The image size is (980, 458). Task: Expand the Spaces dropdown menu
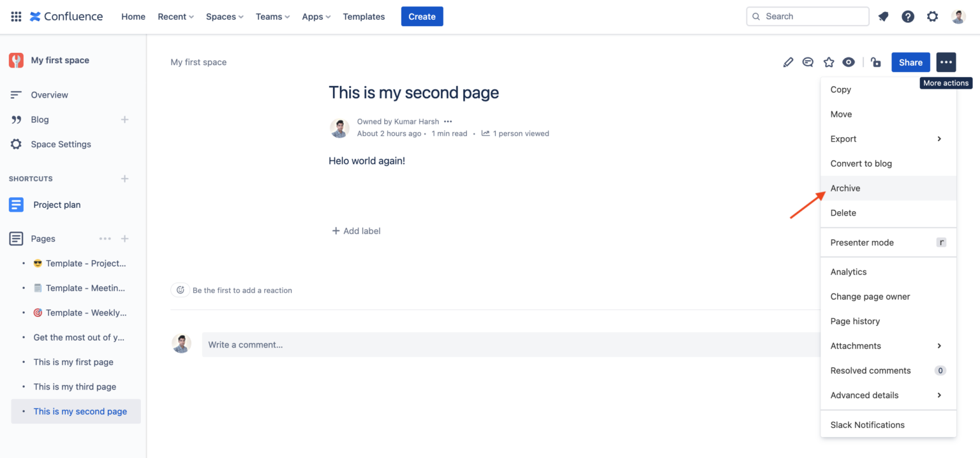[x=224, y=16]
